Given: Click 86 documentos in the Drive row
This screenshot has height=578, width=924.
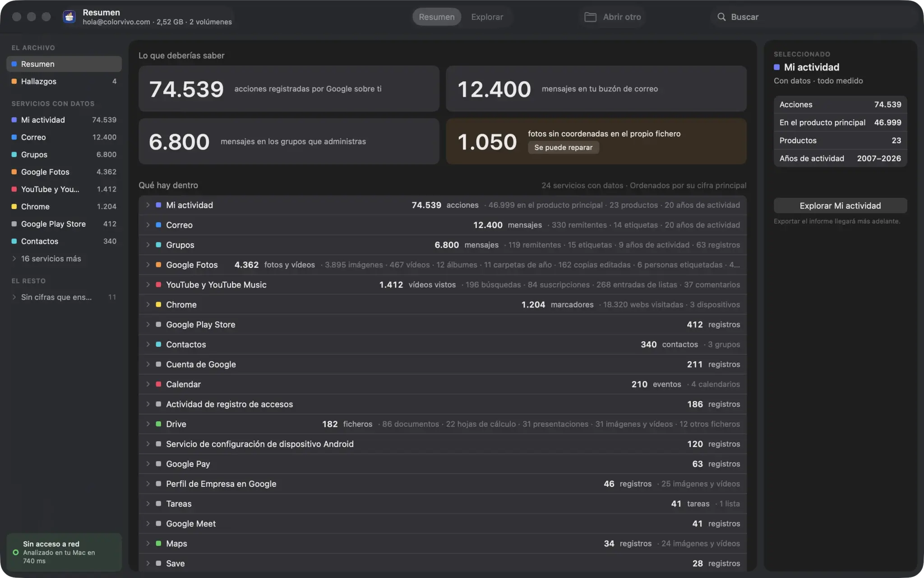Looking at the screenshot, I should (411, 424).
